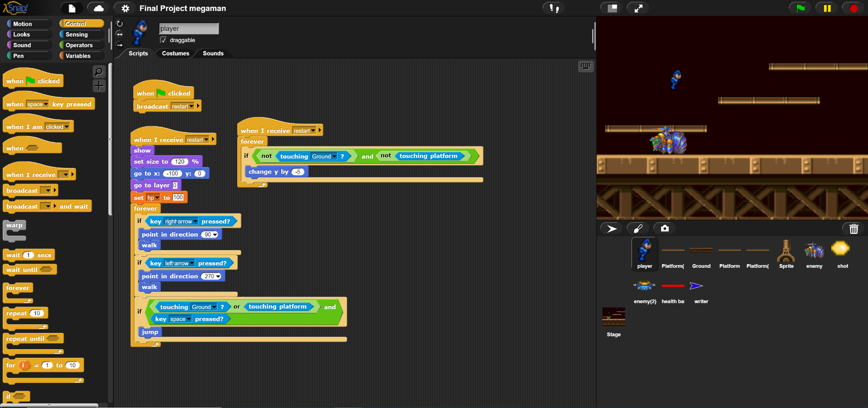Switch to the Sounds tab
Screen dimensions: 868x408
[x=213, y=53]
